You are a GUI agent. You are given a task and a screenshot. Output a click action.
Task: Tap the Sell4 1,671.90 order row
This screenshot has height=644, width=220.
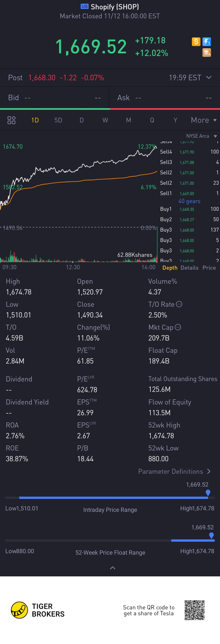point(189,152)
